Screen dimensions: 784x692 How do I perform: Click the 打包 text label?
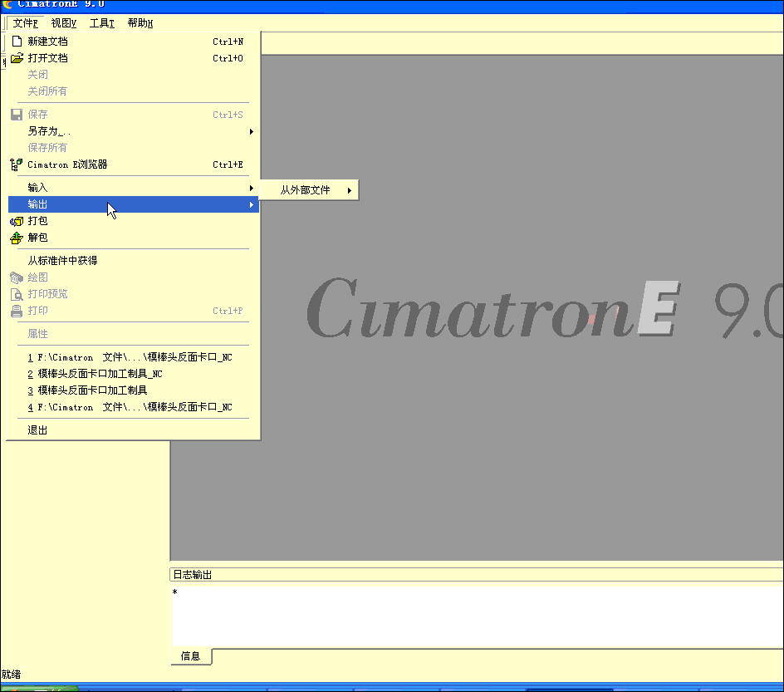click(x=37, y=221)
